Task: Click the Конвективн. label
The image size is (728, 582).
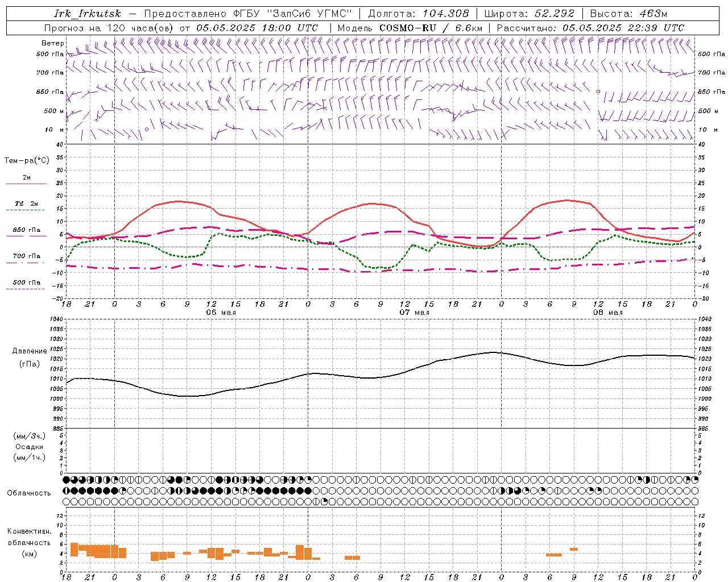Action: pos(30,531)
